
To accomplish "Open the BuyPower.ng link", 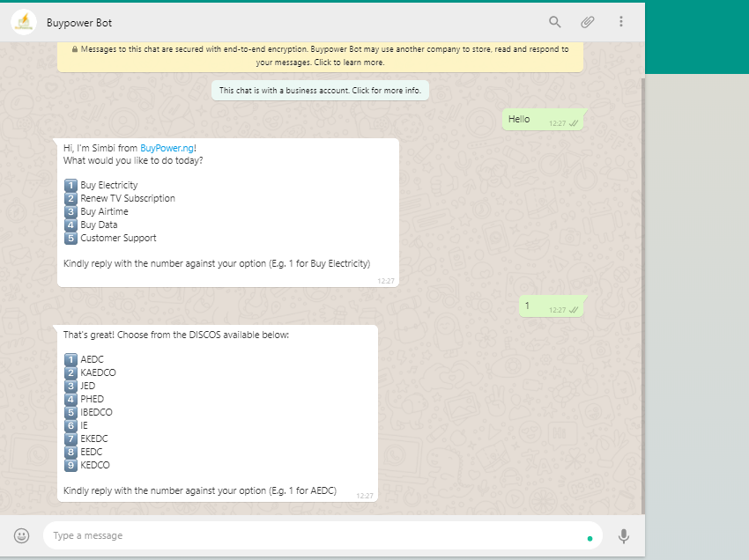I will pyautogui.click(x=167, y=148).
